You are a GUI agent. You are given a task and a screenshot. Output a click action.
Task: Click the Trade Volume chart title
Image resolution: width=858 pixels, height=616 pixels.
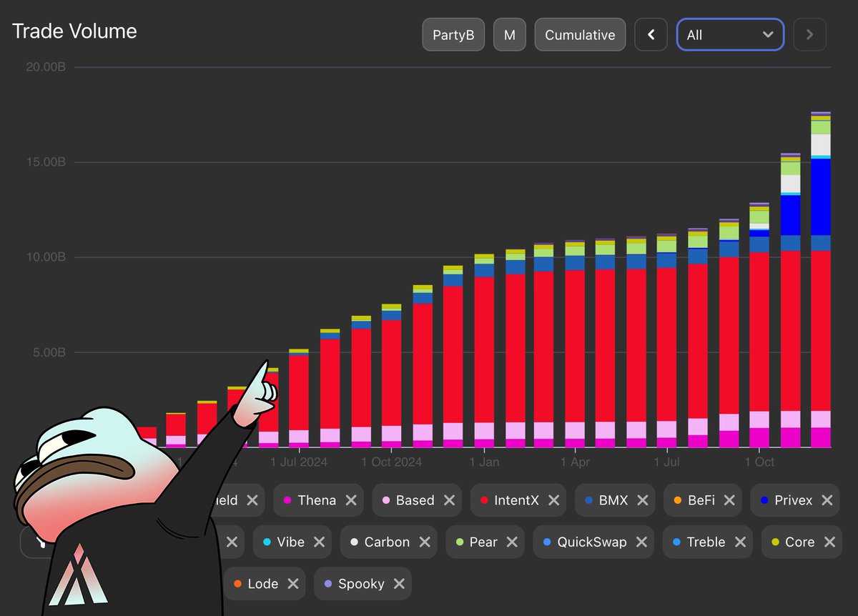point(74,31)
